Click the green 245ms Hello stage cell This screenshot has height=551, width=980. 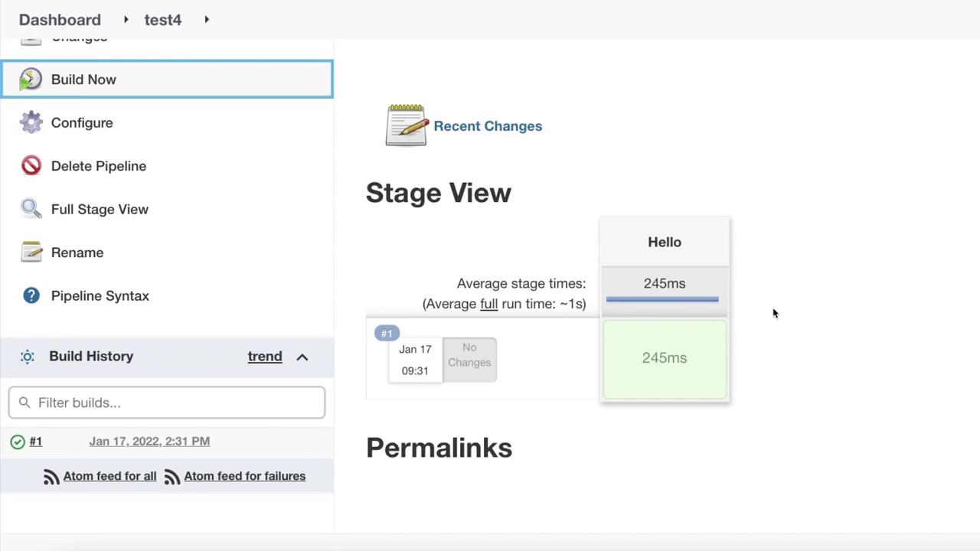pyautogui.click(x=665, y=359)
